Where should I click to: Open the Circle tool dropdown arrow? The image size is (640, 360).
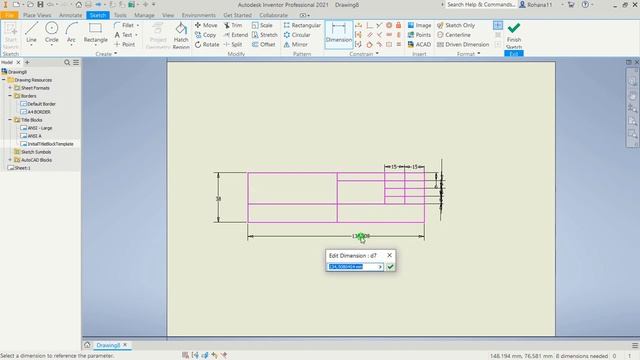tap(51, 45)
